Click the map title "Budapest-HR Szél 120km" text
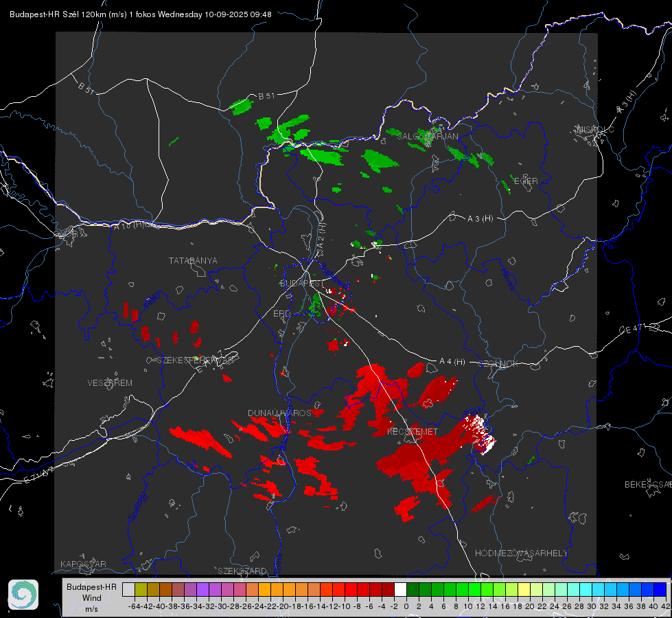The image size is (672, 618). coord(58,14)
